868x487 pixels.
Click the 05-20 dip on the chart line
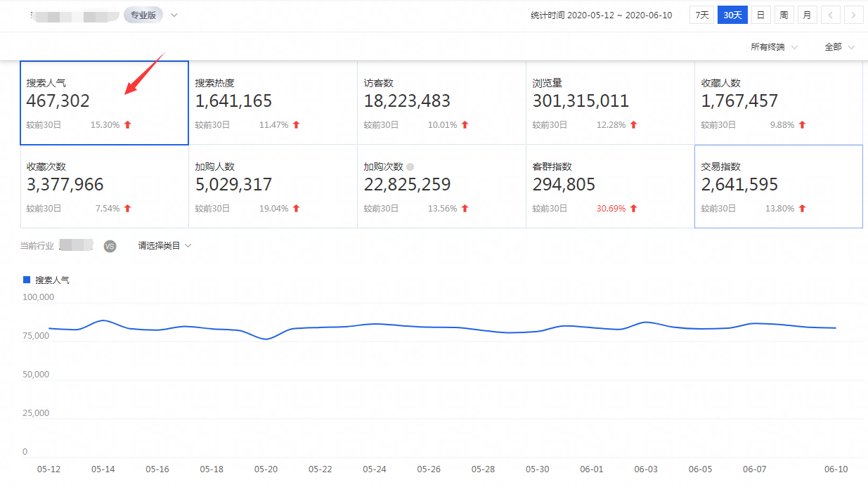pyautogui.click(x=267, y=339)
